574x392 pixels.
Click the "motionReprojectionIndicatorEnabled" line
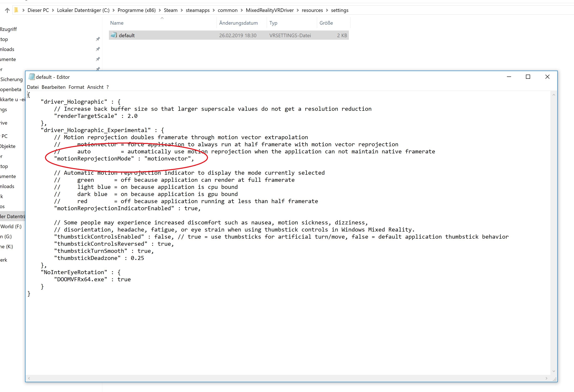pos(127,208)
